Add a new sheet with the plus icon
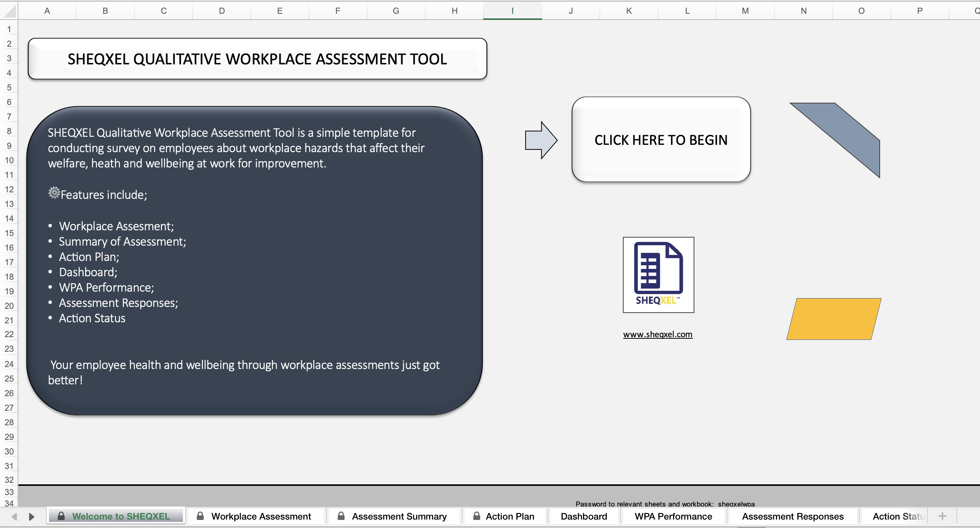The height and width of the screenshot is (528, 980). [x=942, y=516]
